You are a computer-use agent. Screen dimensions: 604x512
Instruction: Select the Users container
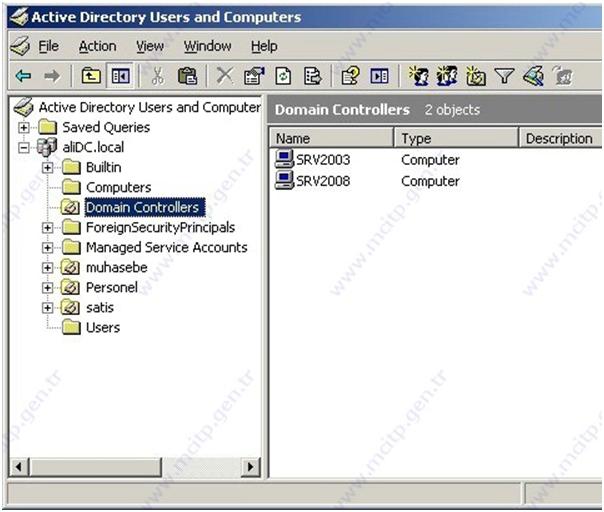(x=103, y=328)
